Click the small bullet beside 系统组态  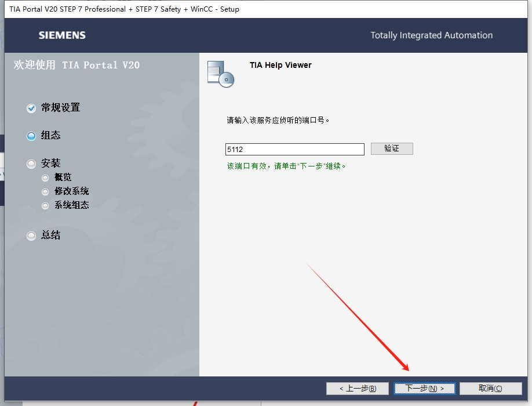(45, 206)
